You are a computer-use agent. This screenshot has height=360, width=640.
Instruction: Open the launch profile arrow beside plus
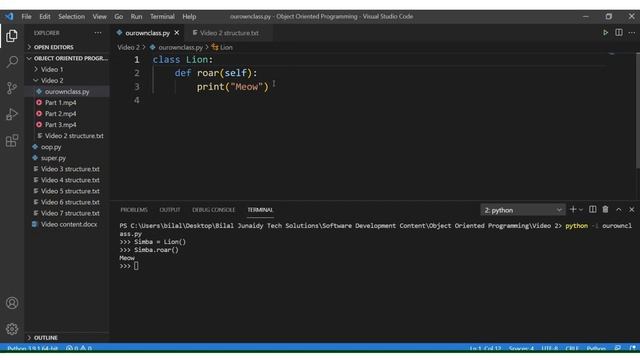(x=581, y=210)
